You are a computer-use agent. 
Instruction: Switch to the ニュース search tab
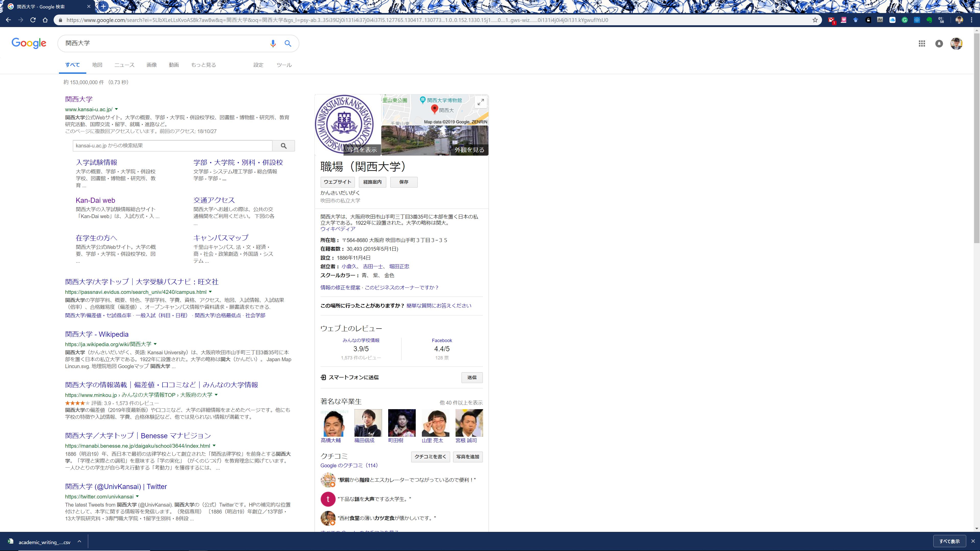124,65
